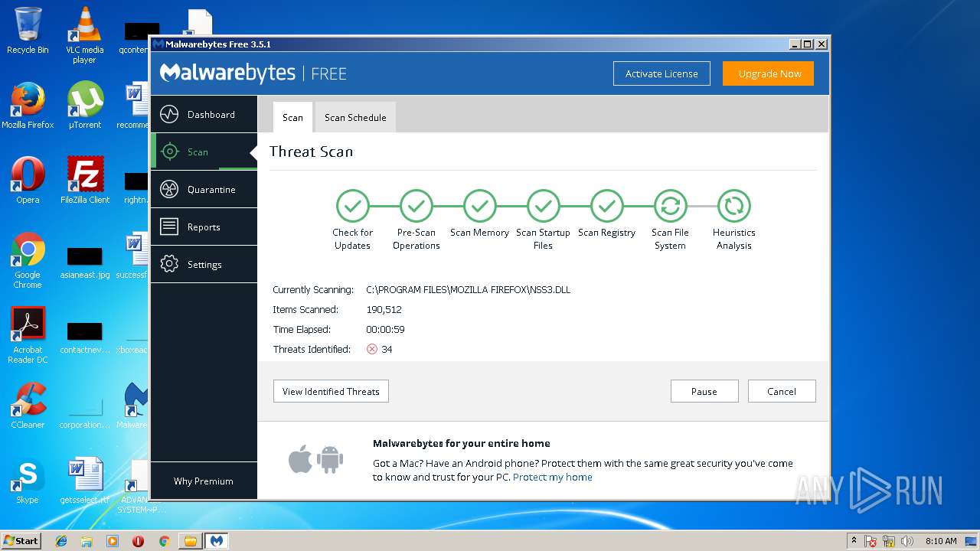Image resolution: width=980 pixels, height=551 pixels.
Task: Click the Reports list icon
Action: tap(169, 227)
